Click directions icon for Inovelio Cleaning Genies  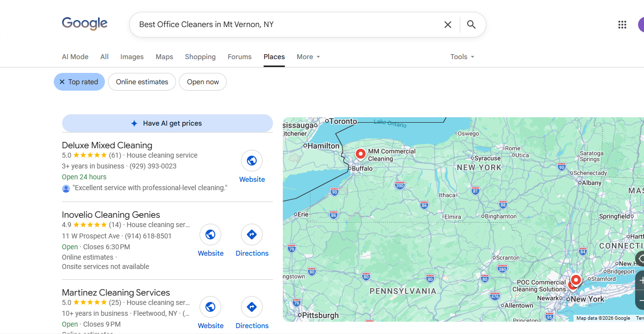[x=252, y=234]
